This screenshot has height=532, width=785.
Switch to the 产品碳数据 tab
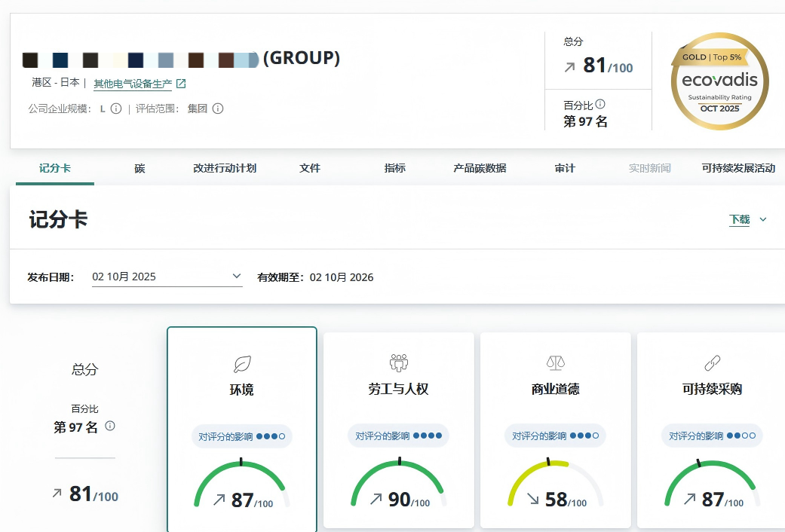480,169
